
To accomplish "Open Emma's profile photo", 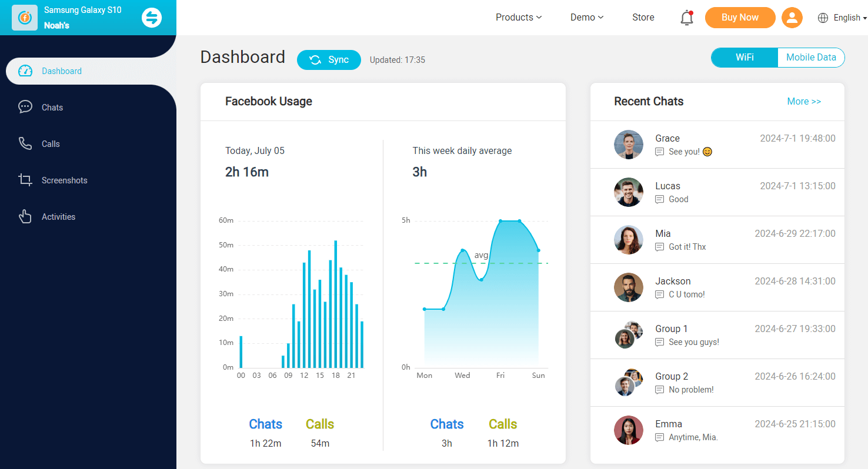I will coord(629,430).
